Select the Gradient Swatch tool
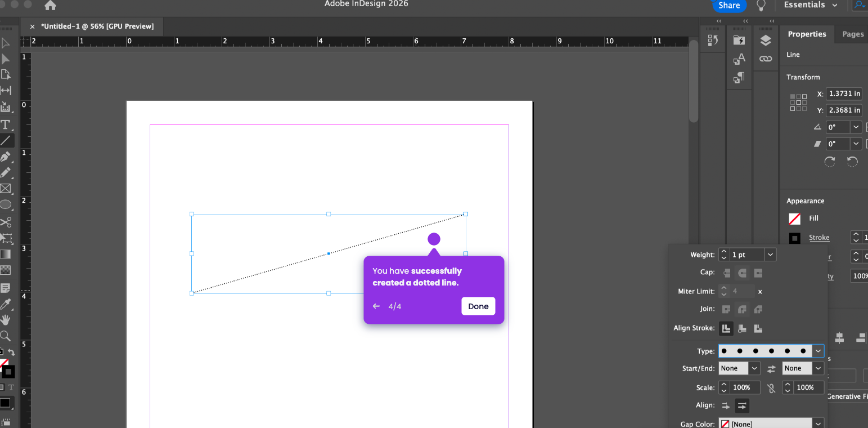868x428 pixels. click(x=6, y=254)
